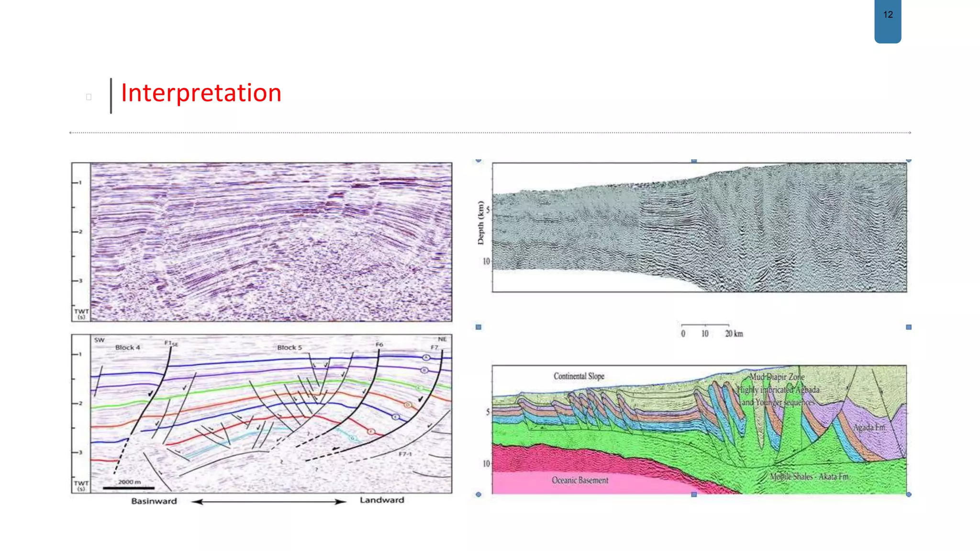980x551 pixels.
Task: Click the uninterpreted purple seismic image
Action: pyautogui.click(x=271, y=242)
